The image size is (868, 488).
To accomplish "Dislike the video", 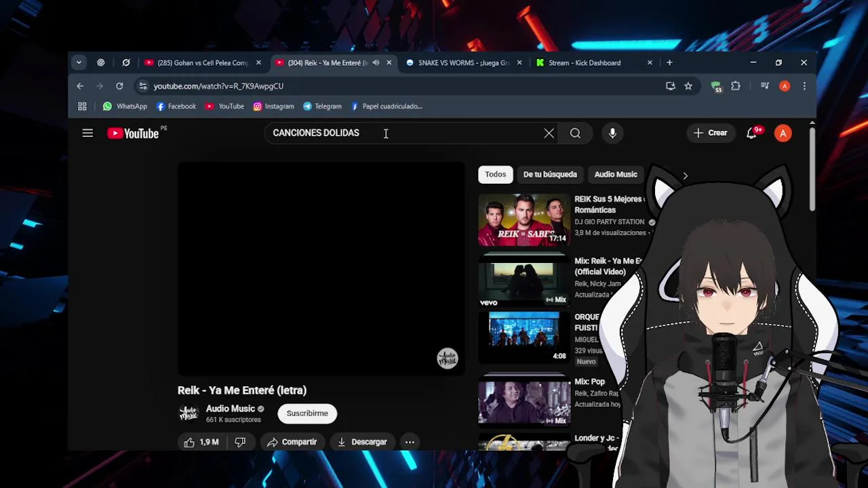I will (240, 442).
